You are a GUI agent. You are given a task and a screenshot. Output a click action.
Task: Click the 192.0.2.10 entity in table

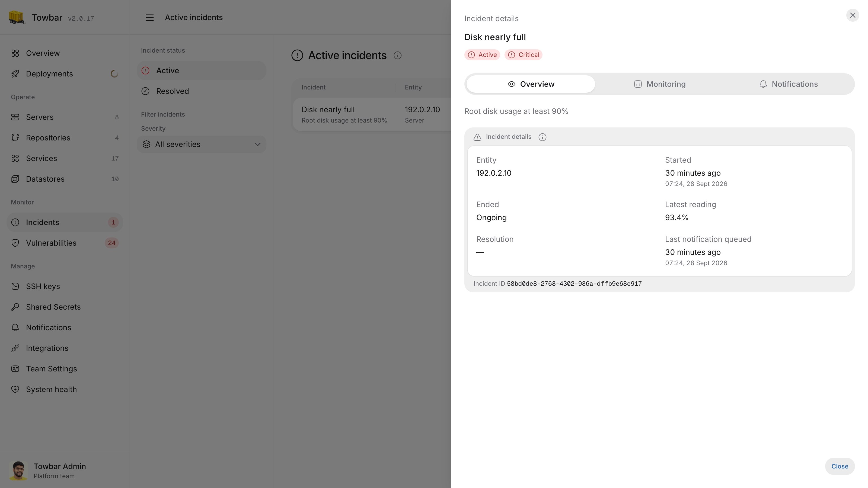(422, 110)
